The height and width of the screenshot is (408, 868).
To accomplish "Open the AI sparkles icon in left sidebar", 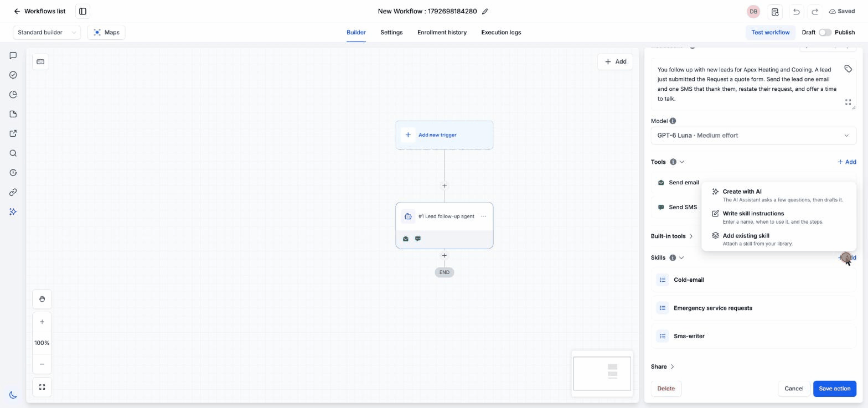I will click(x=13, y=212).
